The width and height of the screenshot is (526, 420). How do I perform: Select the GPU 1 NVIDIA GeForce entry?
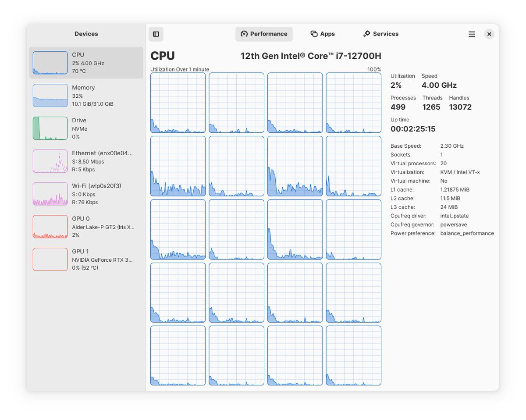(x=86, y=260)
